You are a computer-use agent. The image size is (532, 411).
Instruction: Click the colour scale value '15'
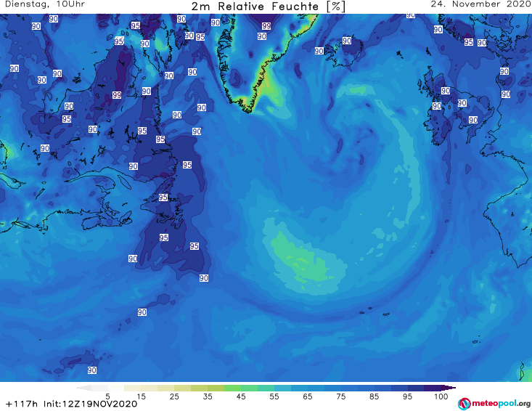point(141,396)
